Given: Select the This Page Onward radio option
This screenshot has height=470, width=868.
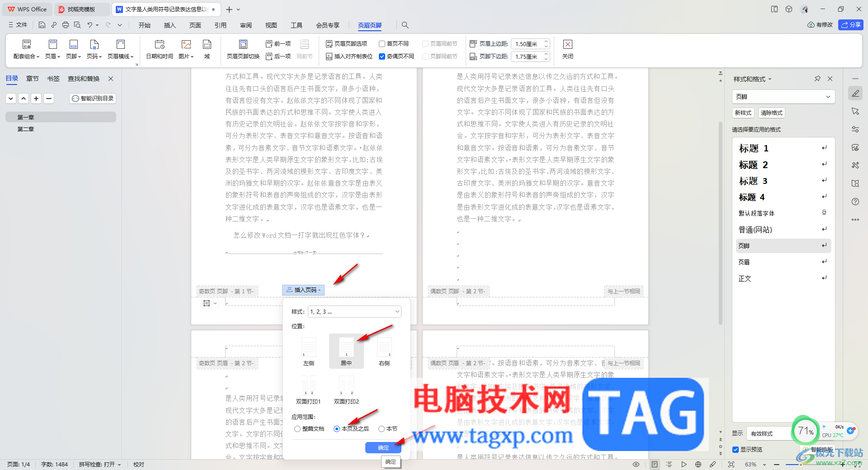Looking at the screenshot, I should coord(337,429).
